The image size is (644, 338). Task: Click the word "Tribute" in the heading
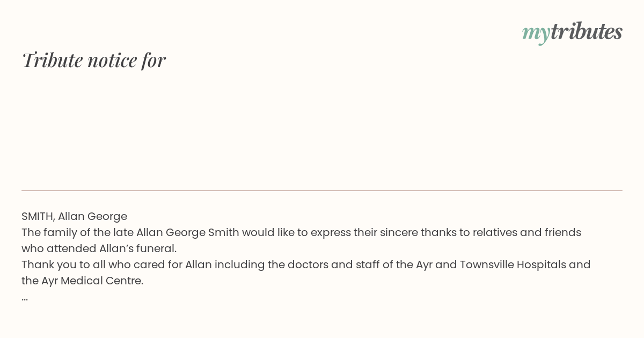52,60
